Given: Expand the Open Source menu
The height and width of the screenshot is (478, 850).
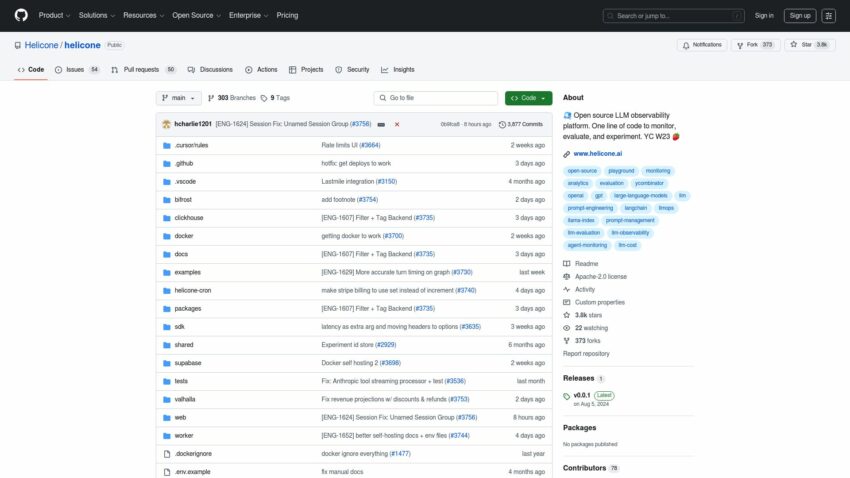Looking at the screenshot, I should click(x=196, y=15).
